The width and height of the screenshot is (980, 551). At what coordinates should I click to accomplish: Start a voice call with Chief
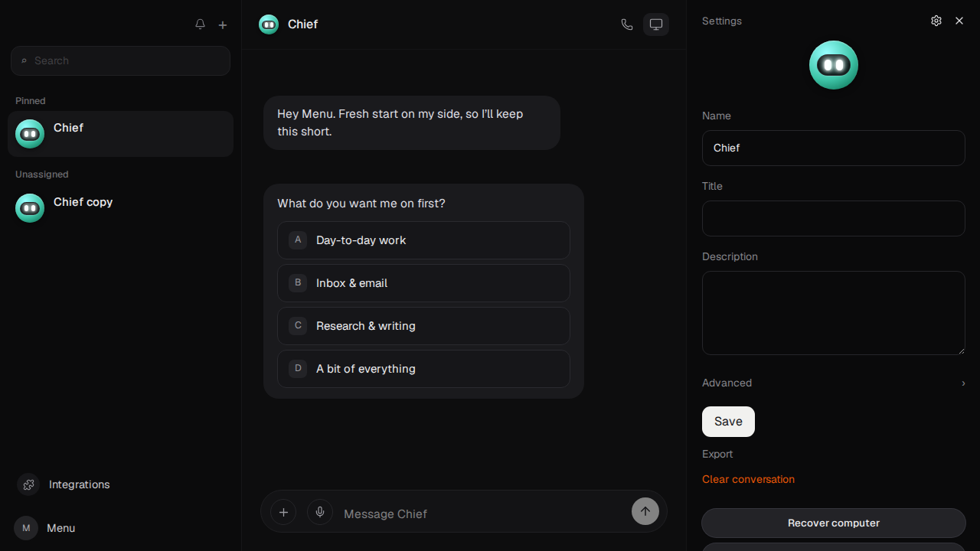627,24
